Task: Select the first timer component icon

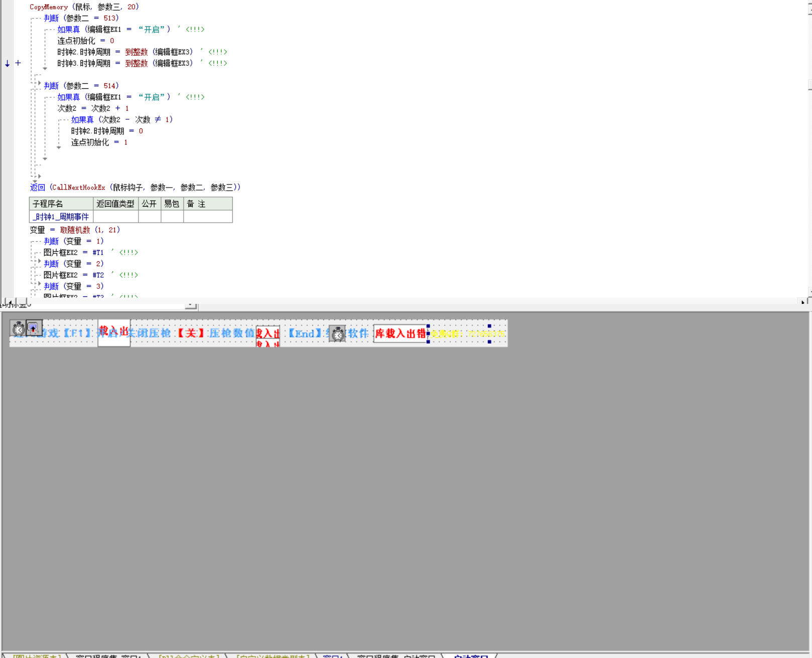Action: (x=19, y=329)
